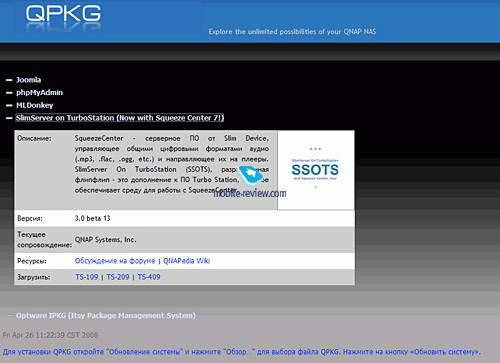Click QNAP Systems, Inc. maintainer text
The image size is (500, 363).
pos(105,240)
